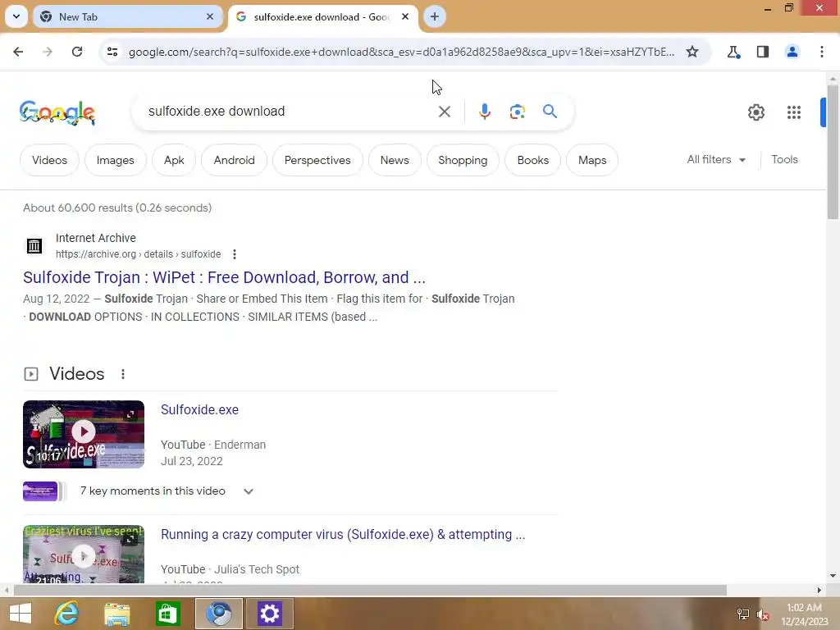Image resolution: width=840 pixels, height=630 pixels.
Task: Close the sulfoxide.exe download tab
Action: (405, 16)
